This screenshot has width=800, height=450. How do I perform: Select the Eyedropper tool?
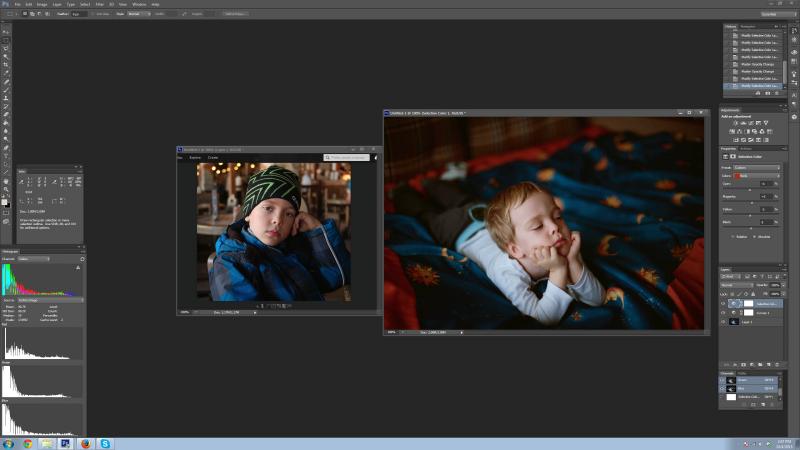[x=6, y=73]
